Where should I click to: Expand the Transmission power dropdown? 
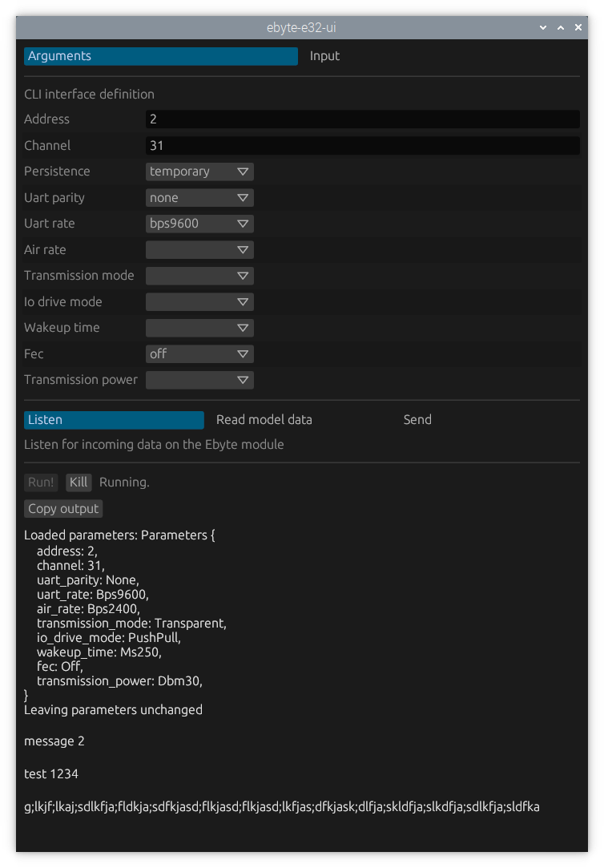click(x=199, y=380)
